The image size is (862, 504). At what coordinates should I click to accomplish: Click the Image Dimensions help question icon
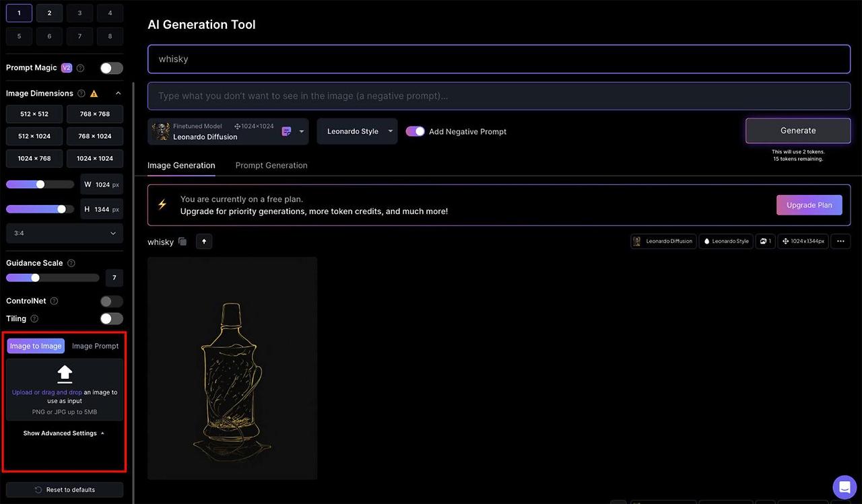(x=81, y=94)
